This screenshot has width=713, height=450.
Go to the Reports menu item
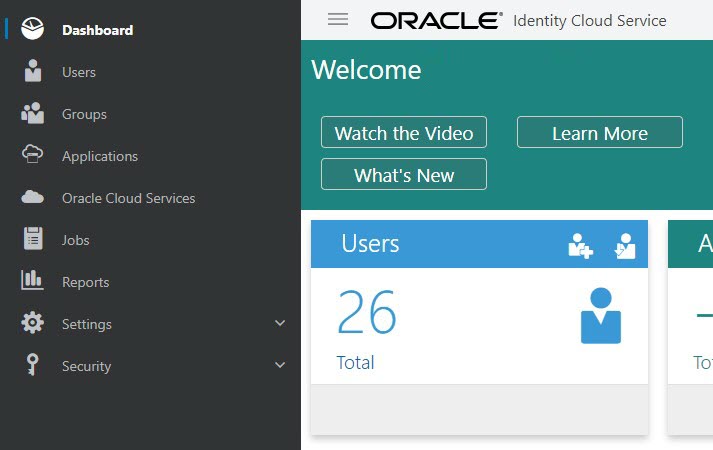[85, 282]
